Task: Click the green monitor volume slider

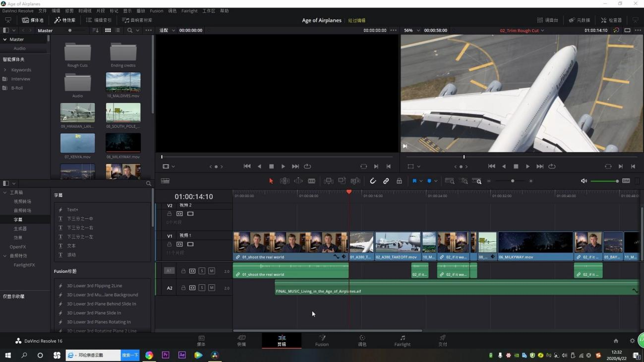Action: (x=604, y=181)
